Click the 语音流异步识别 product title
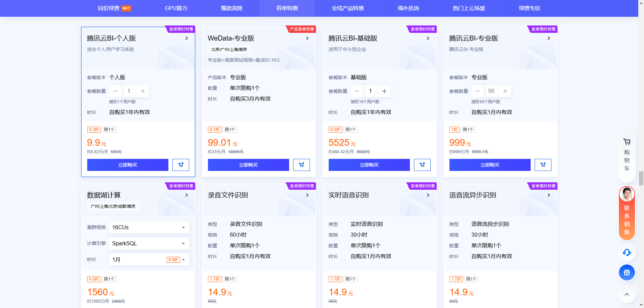This screenshot has width=644, height=308. pyautogui.click(x=473, y=195)
